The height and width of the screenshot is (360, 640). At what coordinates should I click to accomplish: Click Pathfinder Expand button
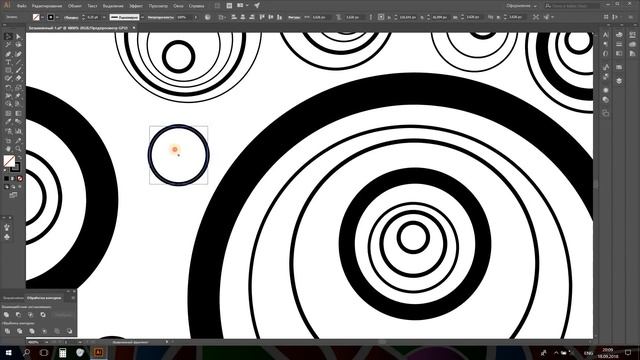[x=64, y=315]
